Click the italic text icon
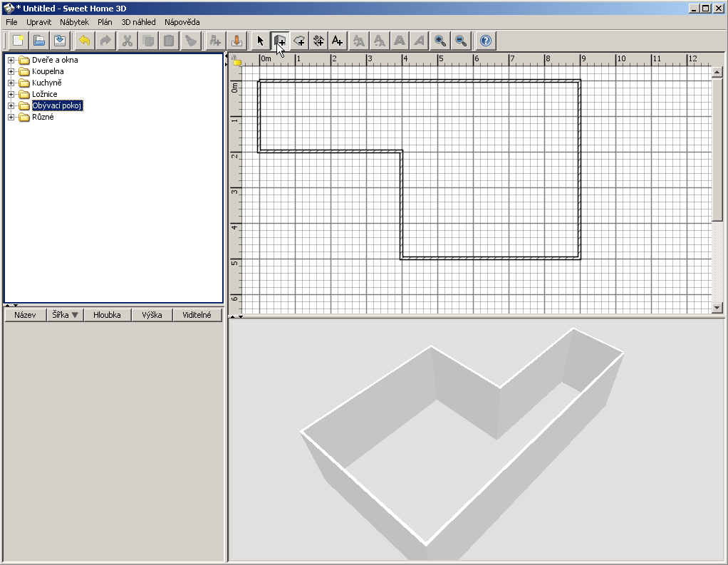Screen dimensions: 728x565 (x=420, y=41)
